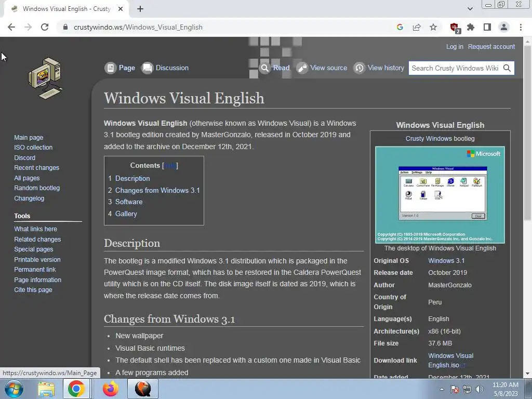The width and height of the screenshot is (532, 399).
Task: Open File Explorer from taskbar
Action: (x=46, y=389)
